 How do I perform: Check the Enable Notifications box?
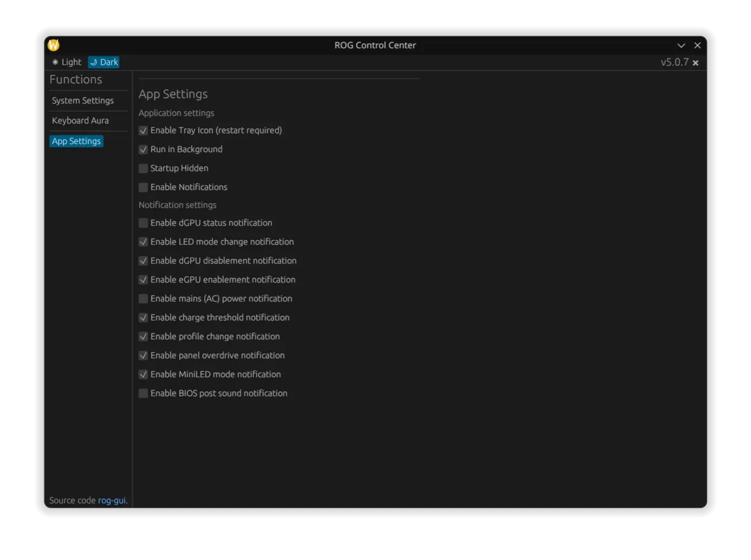tap(143, 187)
